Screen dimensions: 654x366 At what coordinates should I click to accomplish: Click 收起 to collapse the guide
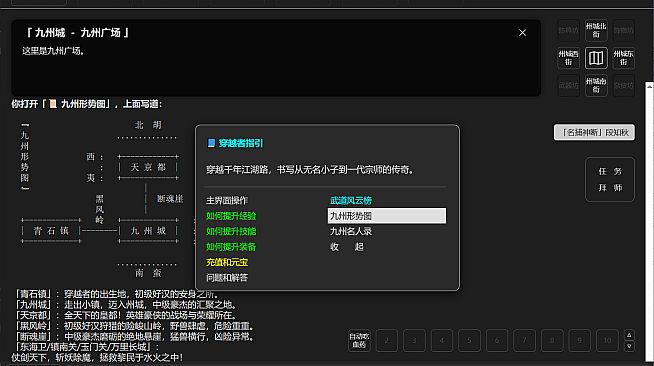[347, 247]
